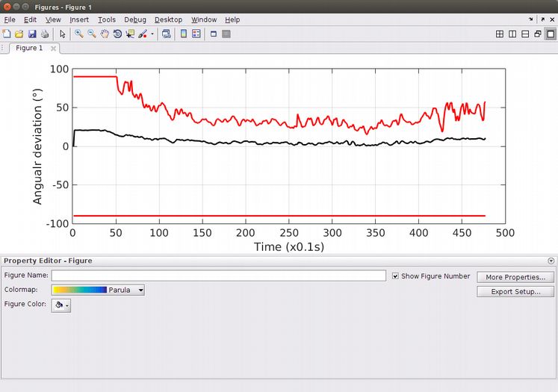Viewport: 558px width, 392px height.
Task: Open the Tools menu
Action: [x=107, y=19]
